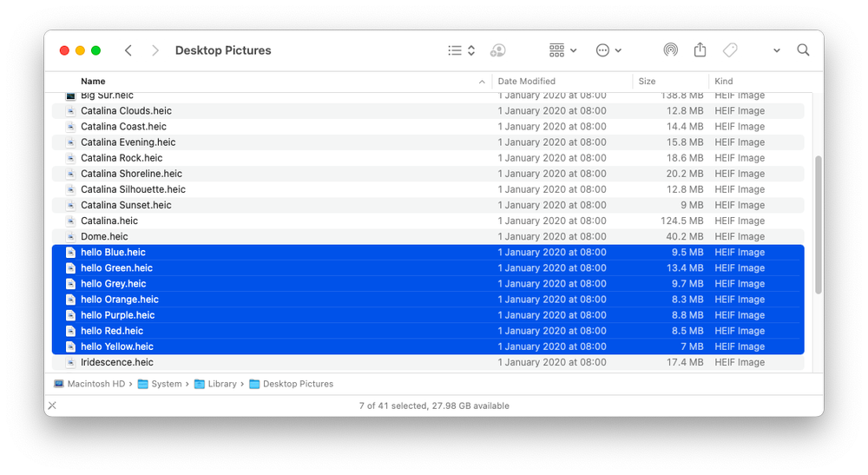
Task: Sort by the Size column header
Action: tap(647, 81)
